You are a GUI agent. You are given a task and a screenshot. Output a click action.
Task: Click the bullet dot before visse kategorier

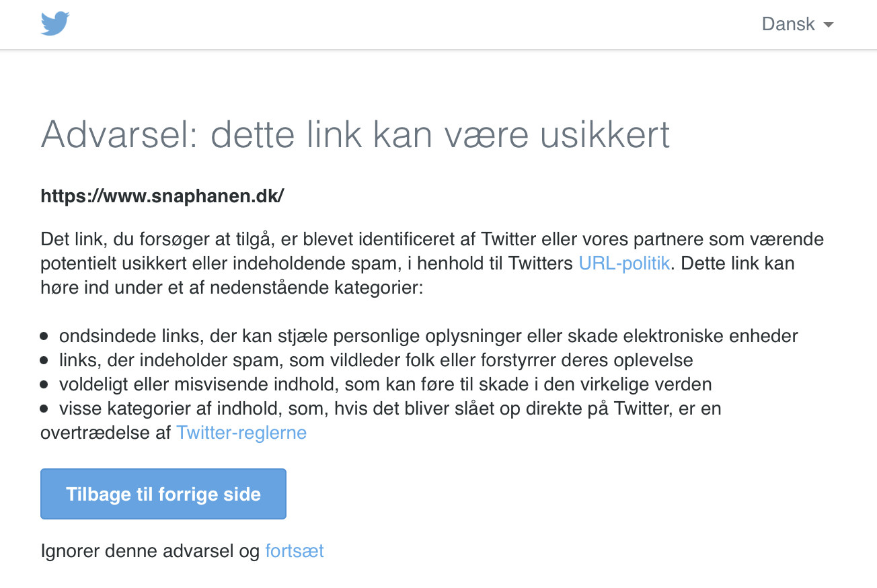tap(44, 409)
